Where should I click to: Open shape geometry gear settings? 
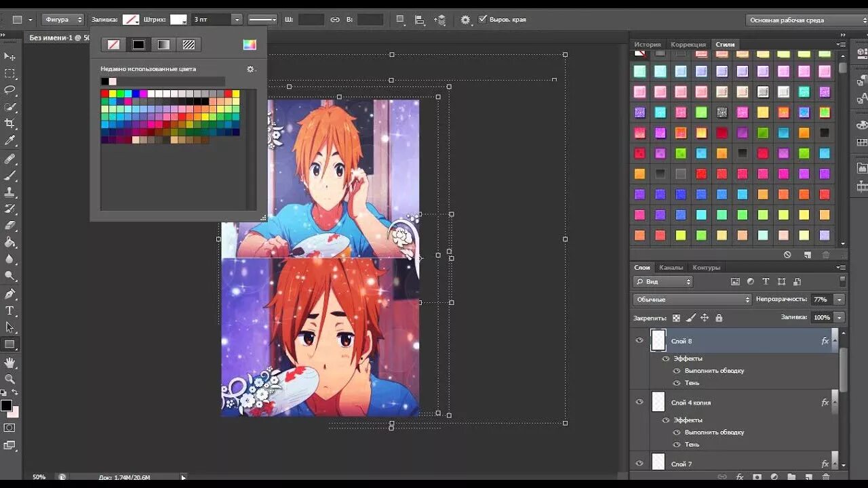click(465, 20)
